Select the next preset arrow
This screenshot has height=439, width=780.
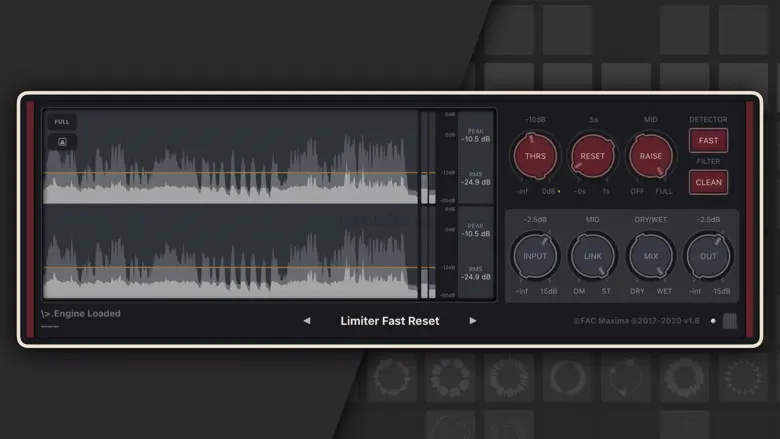473,321
